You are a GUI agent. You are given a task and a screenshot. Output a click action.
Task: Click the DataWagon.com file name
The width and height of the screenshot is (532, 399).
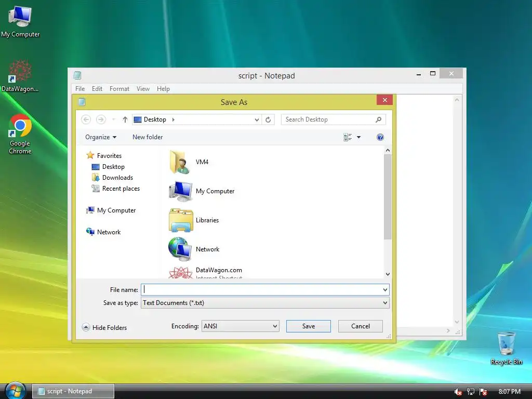(x=219, y=270)
